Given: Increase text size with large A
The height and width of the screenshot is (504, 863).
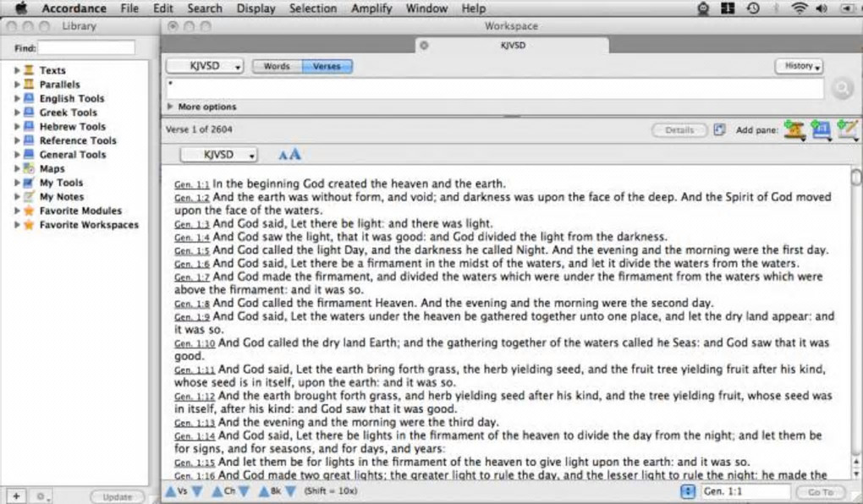Looking at the screenshot, I should 295,154.
